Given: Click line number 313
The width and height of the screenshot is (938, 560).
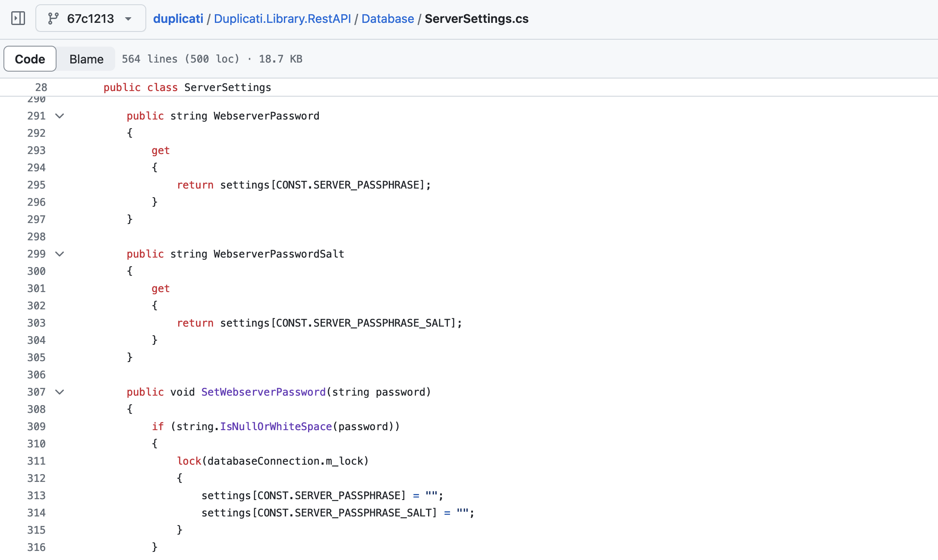Looking at the screenshot, I should pos(36,495).
